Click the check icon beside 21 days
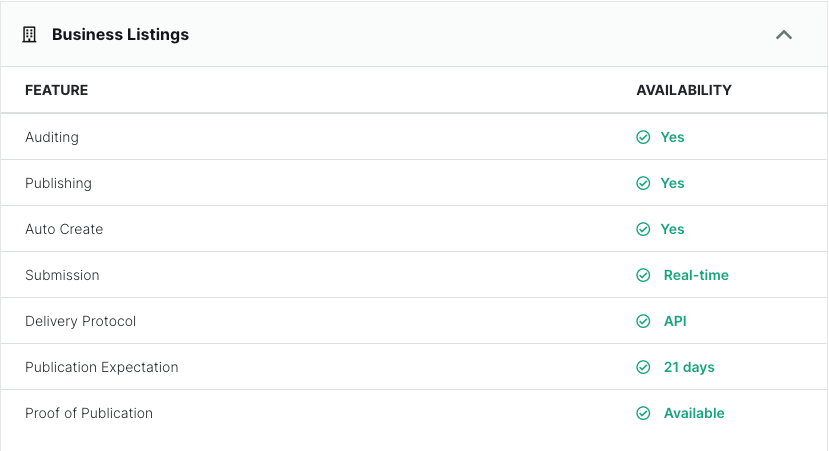The width and height of the screenshot is (829, 451). point(643,367)
